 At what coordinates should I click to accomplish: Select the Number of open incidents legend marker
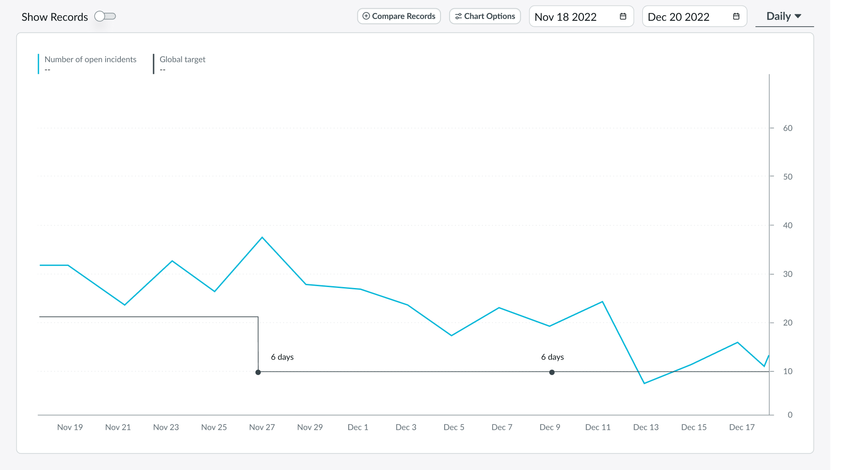[38, 64]
